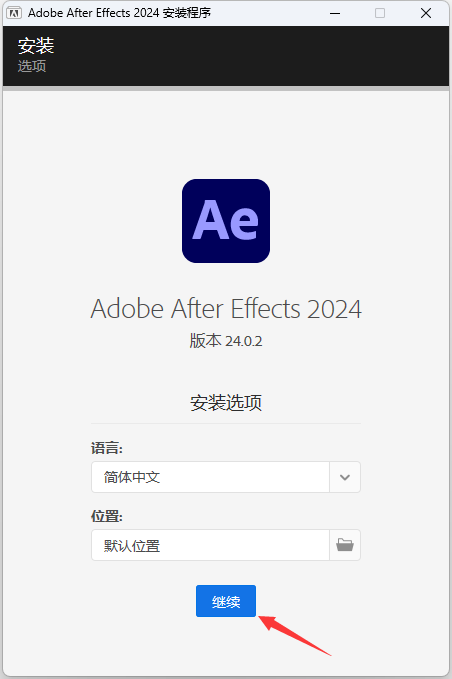Click the 版本 24.0.2 version text
This screenshot has width=452, height=679.
pos(226,341)
